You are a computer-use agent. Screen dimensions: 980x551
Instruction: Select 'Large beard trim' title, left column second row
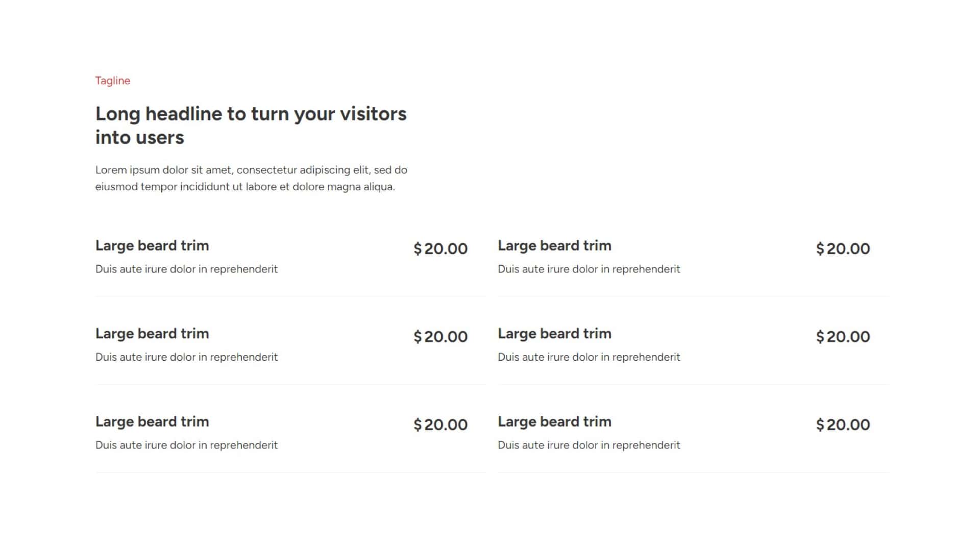(x=152, y=334)
